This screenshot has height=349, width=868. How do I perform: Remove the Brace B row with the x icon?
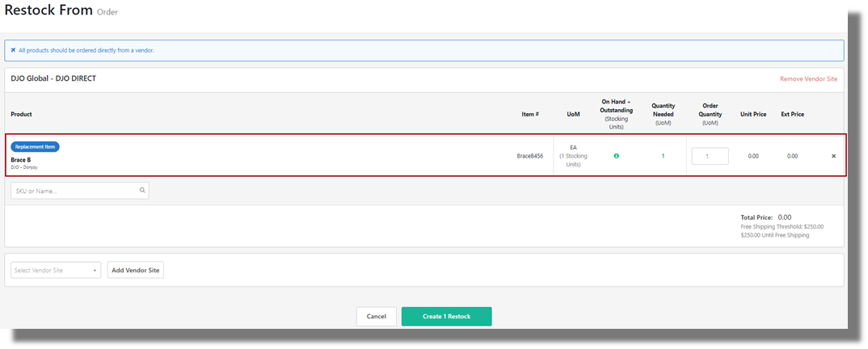click(x=833, y=156)
